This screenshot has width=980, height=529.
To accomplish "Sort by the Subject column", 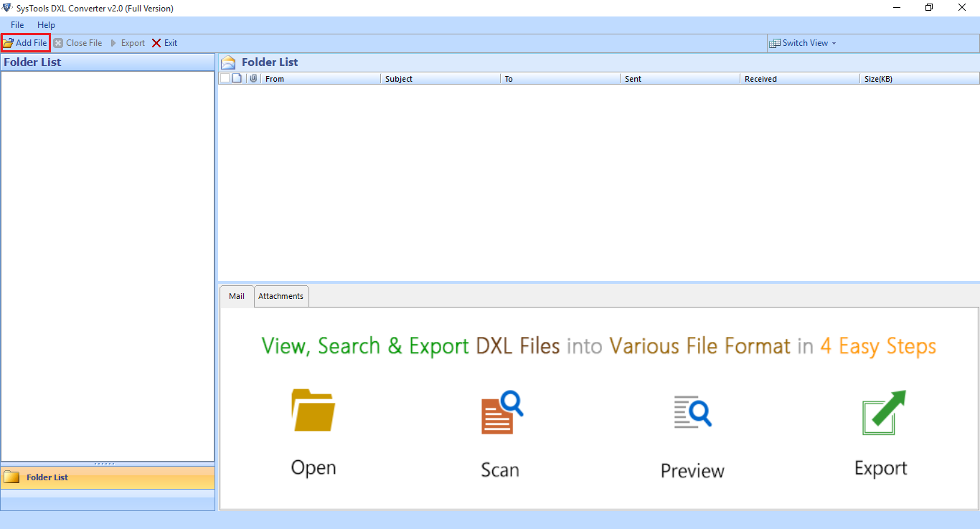I will click(440, 79).
